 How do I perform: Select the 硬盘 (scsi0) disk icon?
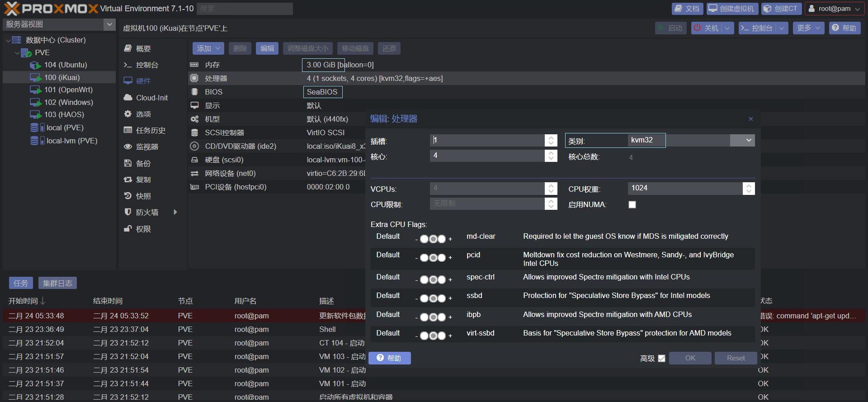194,160
